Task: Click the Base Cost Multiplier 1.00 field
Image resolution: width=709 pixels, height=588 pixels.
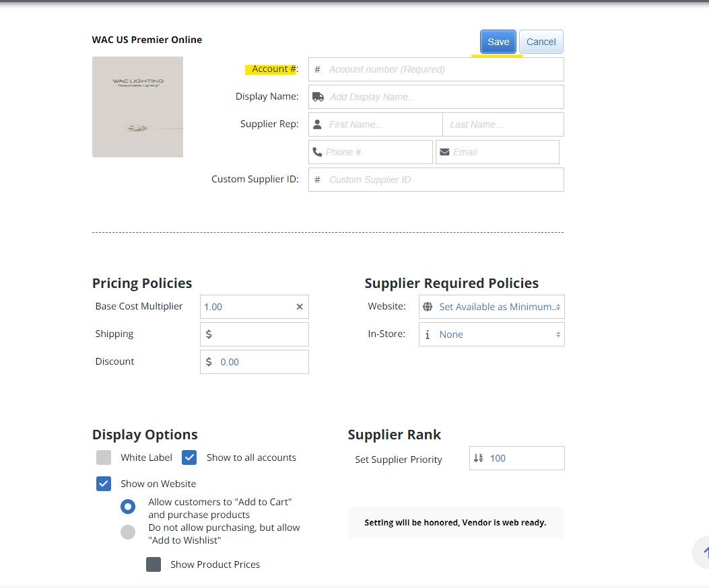Action: point(254,307)
